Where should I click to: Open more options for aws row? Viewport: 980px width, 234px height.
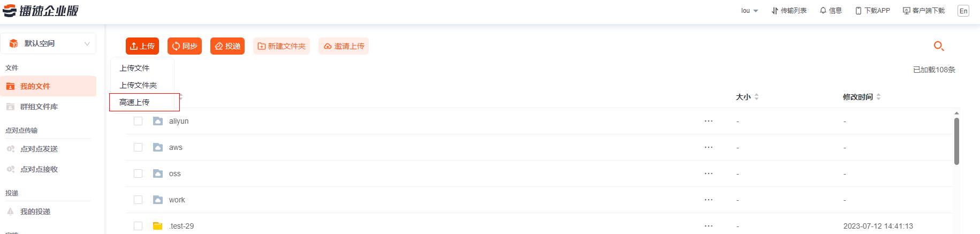click(709, 147)
